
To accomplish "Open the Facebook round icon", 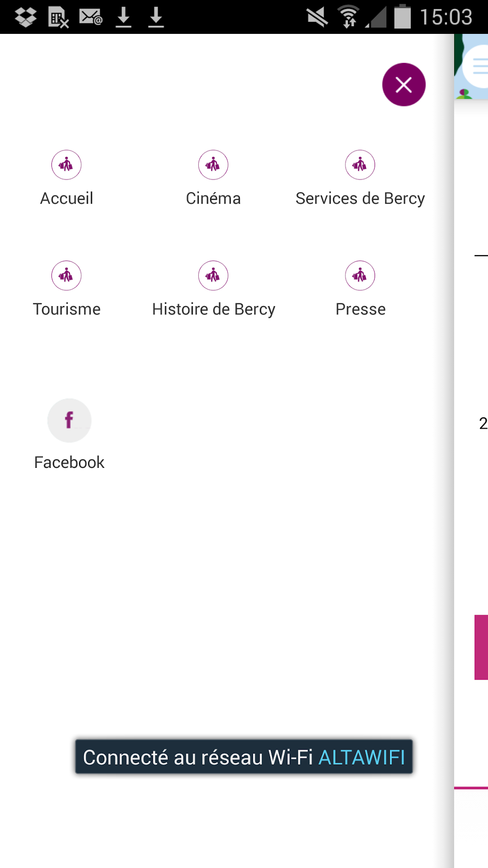I will [x=69, y=420].
